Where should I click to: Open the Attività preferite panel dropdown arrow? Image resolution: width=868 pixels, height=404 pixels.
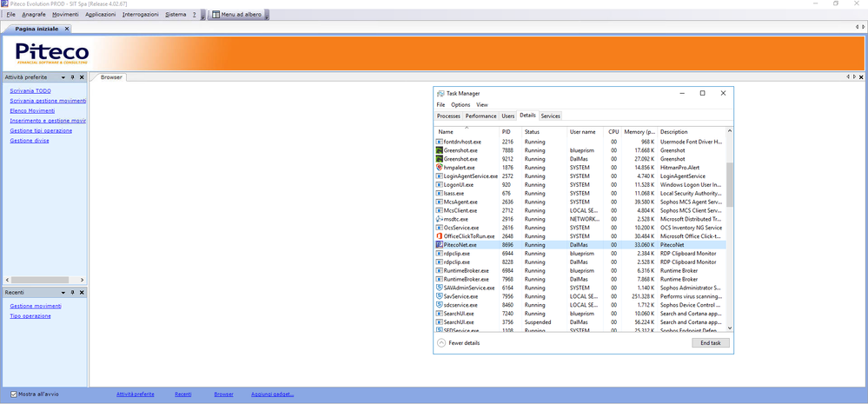[x=63, y=77]
